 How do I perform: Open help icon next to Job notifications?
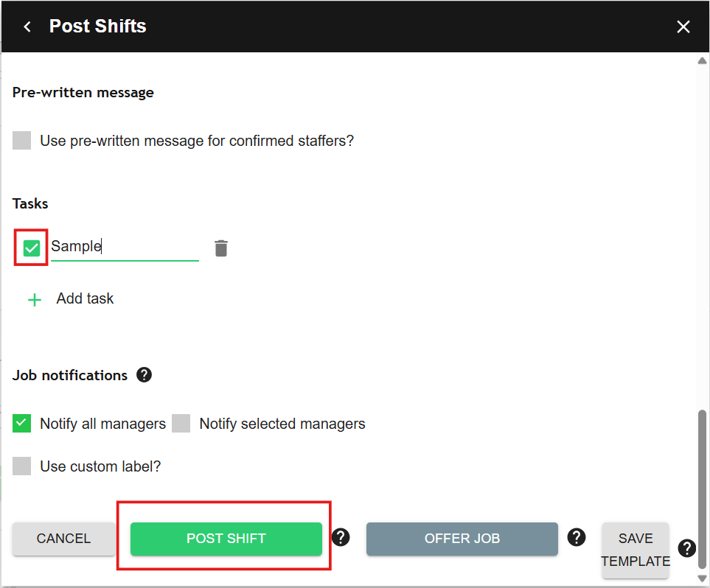145,375
